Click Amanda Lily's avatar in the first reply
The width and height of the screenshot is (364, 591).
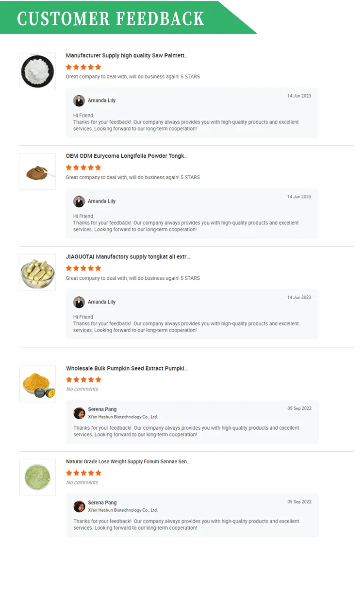pyautogui.click(x=79, y=101)
